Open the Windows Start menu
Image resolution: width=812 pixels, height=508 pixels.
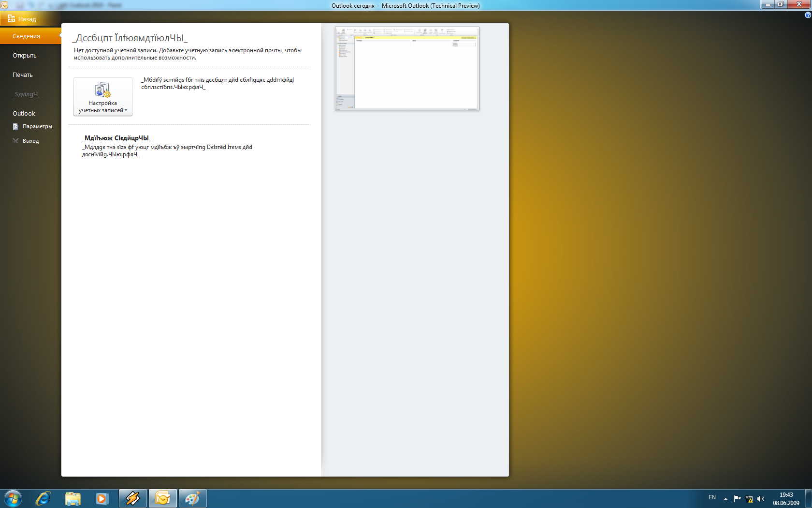pyautogui.click(x=13, y=498)
